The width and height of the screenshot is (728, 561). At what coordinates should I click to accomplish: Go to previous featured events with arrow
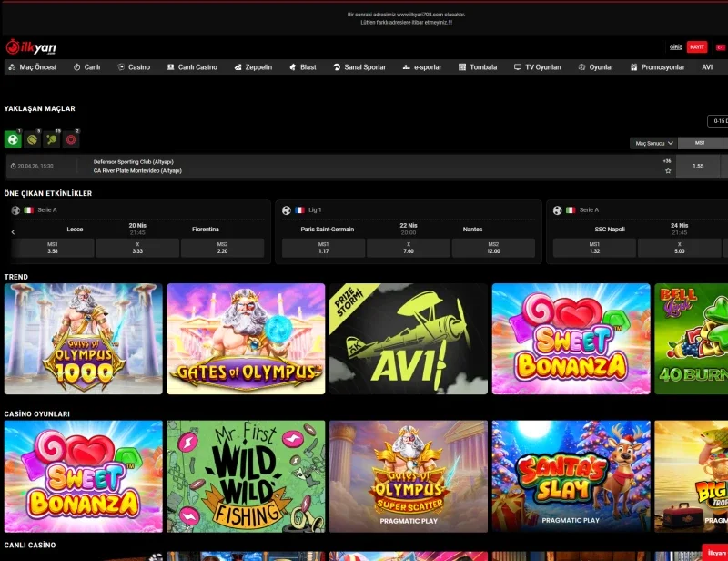[x=13, y=231]
